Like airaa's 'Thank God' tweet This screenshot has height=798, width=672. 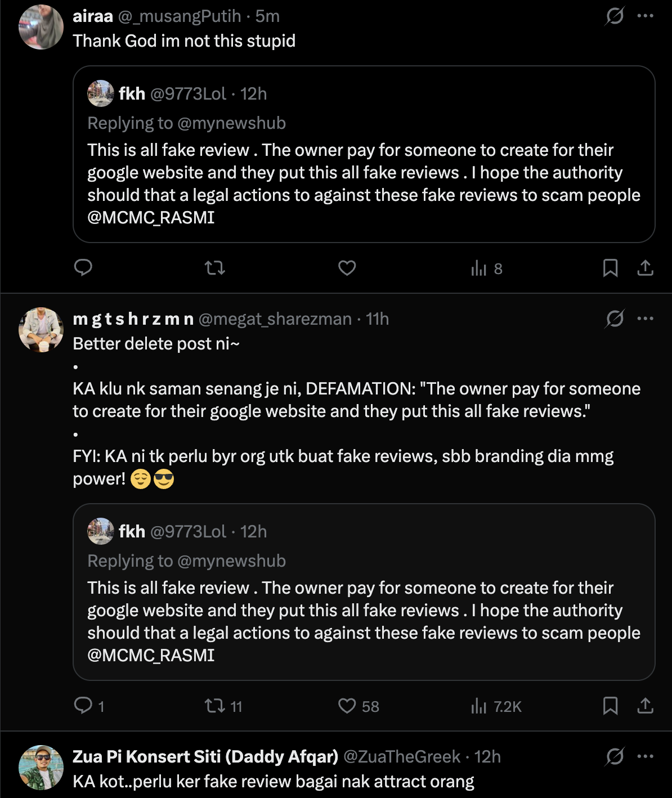347,268
